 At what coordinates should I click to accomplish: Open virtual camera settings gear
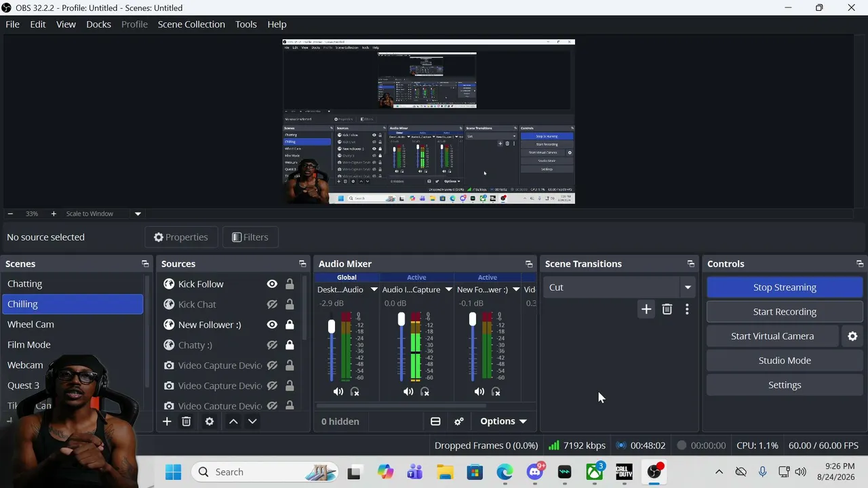(852, 336)
